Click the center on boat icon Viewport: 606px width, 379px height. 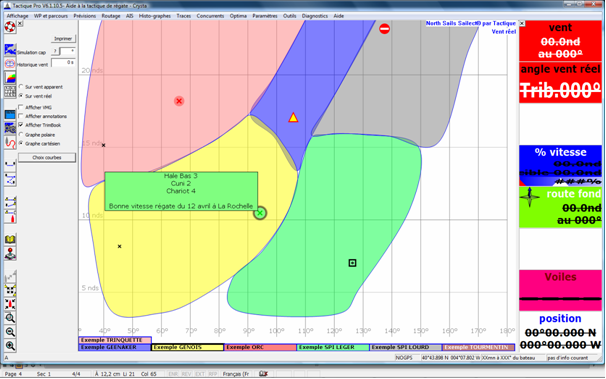[x=10, y=304]
